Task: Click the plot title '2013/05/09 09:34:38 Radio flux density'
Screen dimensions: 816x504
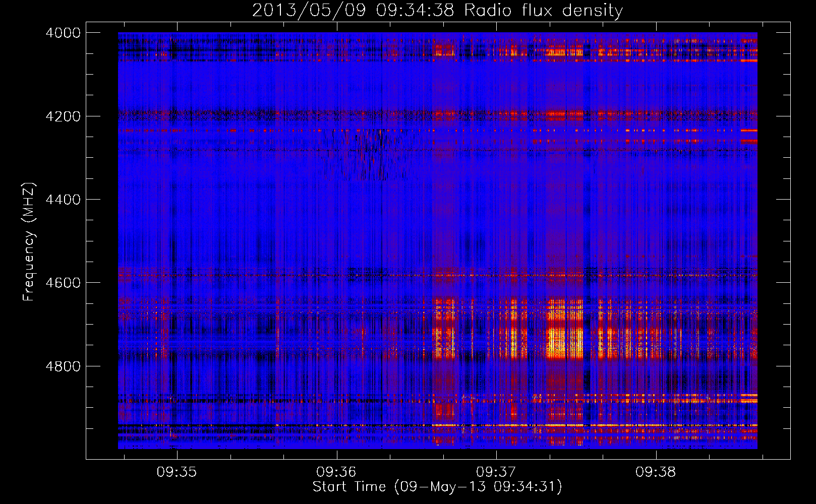Action: (437, 10)
